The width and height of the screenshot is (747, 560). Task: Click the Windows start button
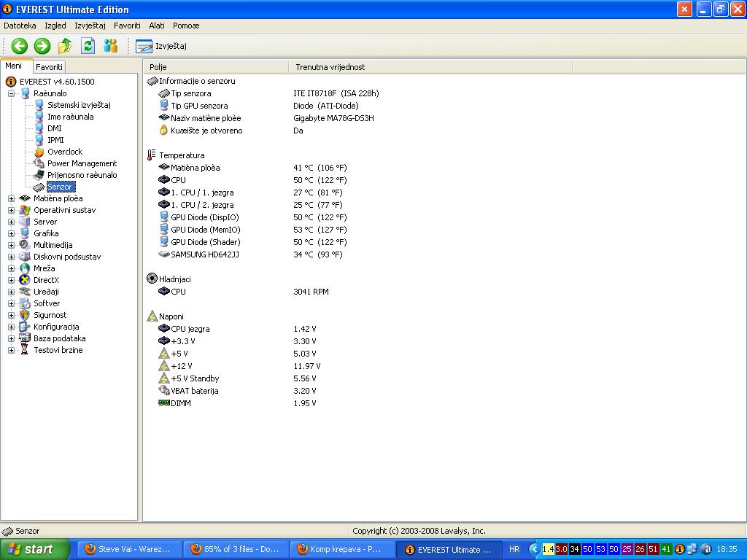pyautogui.click(x=34, y=549)
